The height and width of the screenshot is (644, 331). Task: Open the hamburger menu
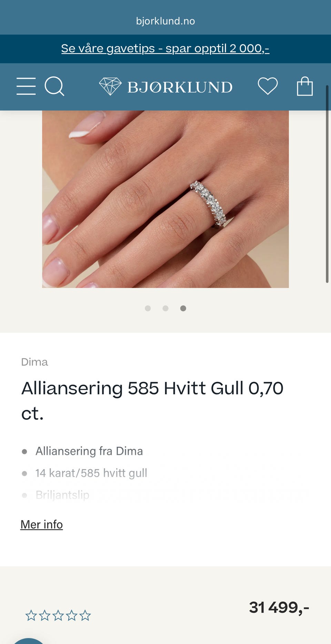26,86
